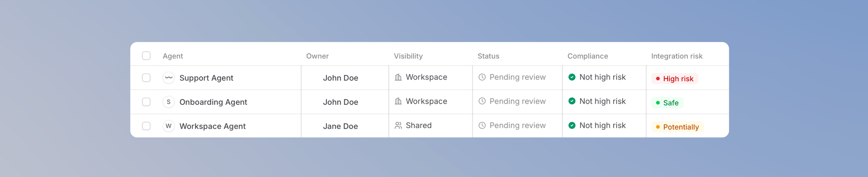868x177 pixels.
Task: Click green checkmark icon in Support Agent row
Action: 572,77
